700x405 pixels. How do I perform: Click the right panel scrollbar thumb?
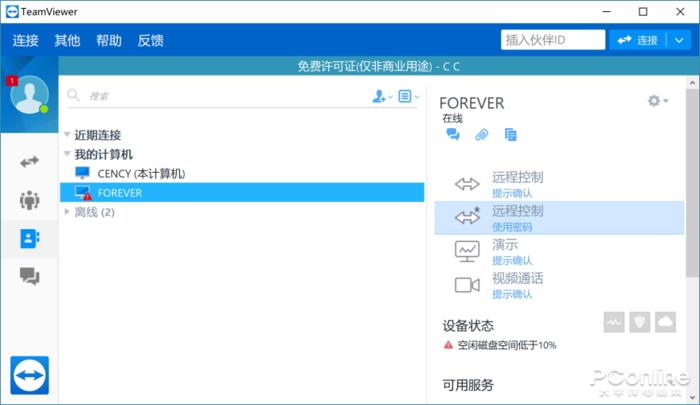coord(692,183)
